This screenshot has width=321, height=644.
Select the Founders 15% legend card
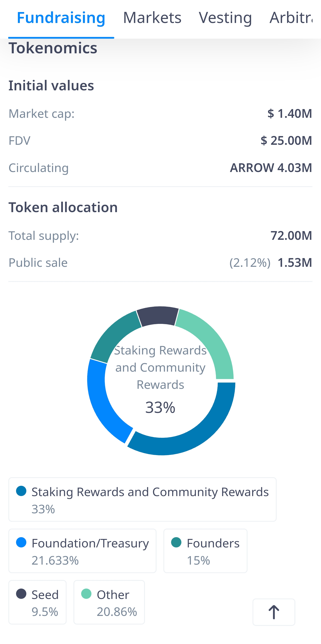(205, 551)
